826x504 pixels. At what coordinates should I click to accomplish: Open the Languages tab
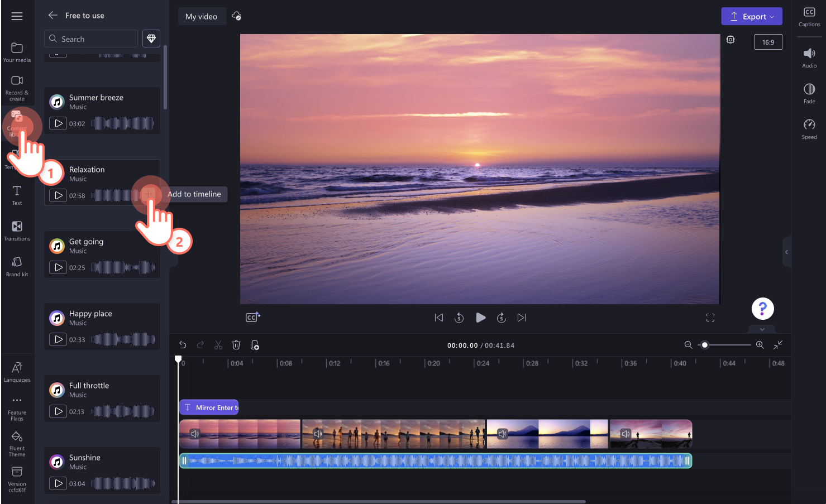17,372
